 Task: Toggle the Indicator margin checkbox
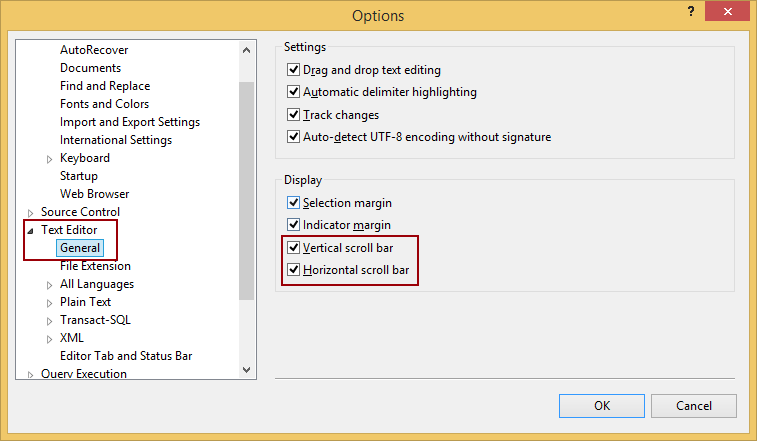tap(294, 225)
